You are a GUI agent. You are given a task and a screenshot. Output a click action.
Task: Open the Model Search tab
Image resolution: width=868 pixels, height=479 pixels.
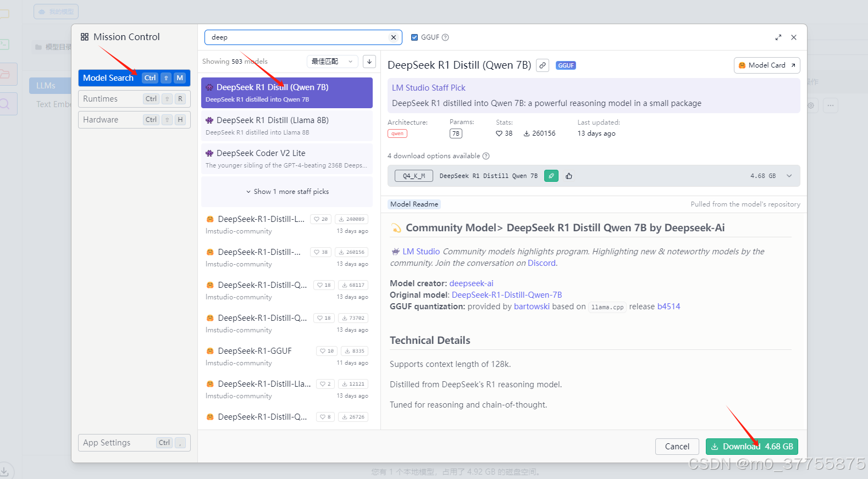tap(134, 78)
